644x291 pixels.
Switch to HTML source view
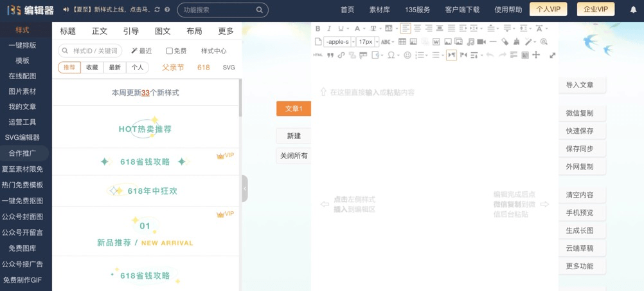[x=318, y=55]
